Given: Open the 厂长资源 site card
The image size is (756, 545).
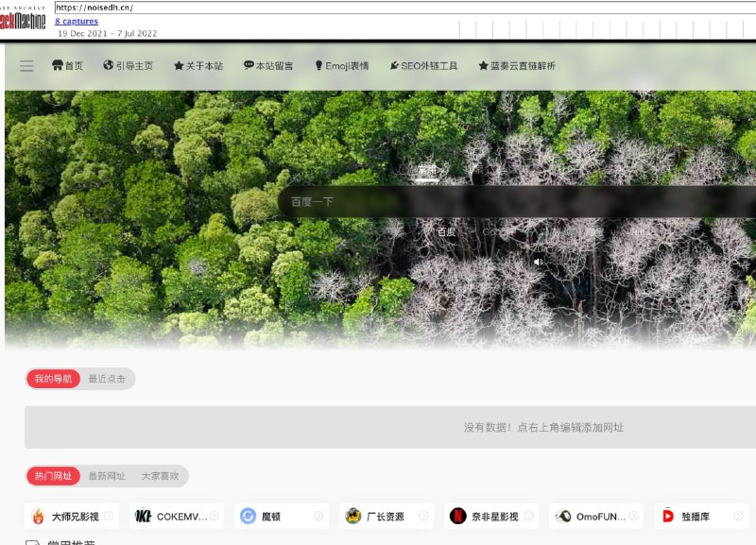Looking at the screenshot, I should coord(387,516).
